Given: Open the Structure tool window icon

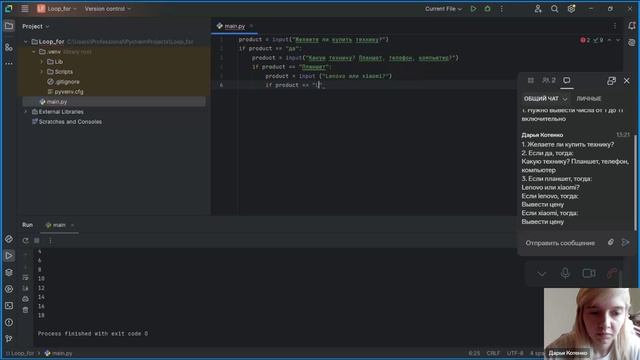Looking at the screenshot, I should coord(9,47).
